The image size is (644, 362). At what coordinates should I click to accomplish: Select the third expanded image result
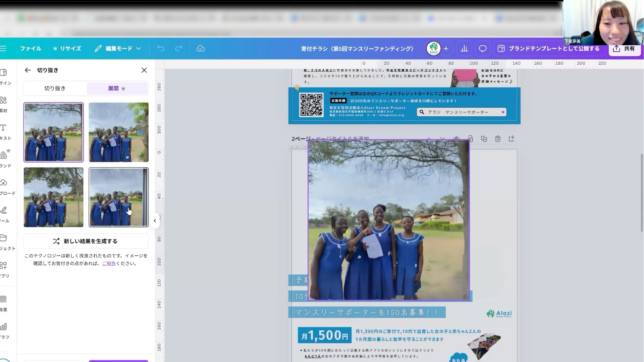[53, 197]
